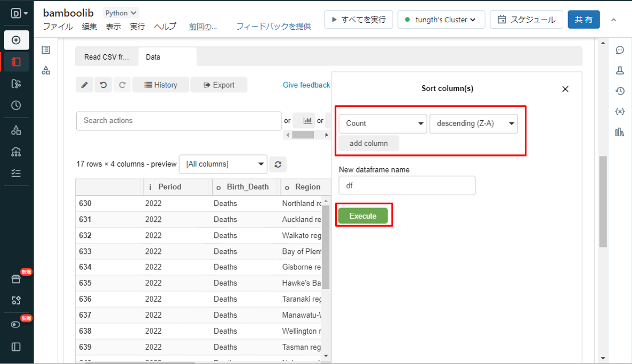Click the pencil edit icon

pyautogui.click(x=85, y=85)
